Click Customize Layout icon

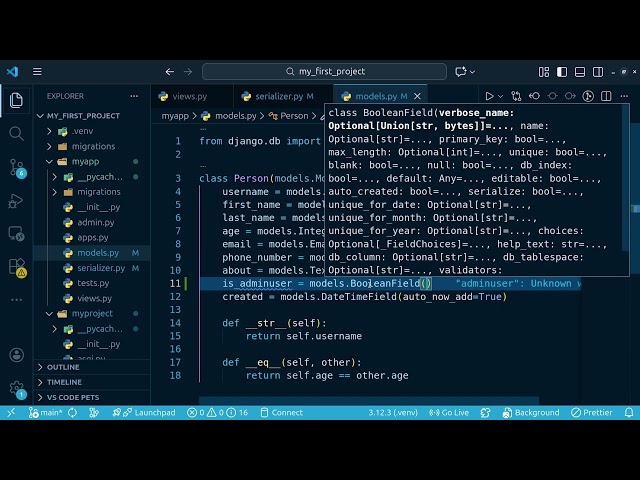coord(544,72)
